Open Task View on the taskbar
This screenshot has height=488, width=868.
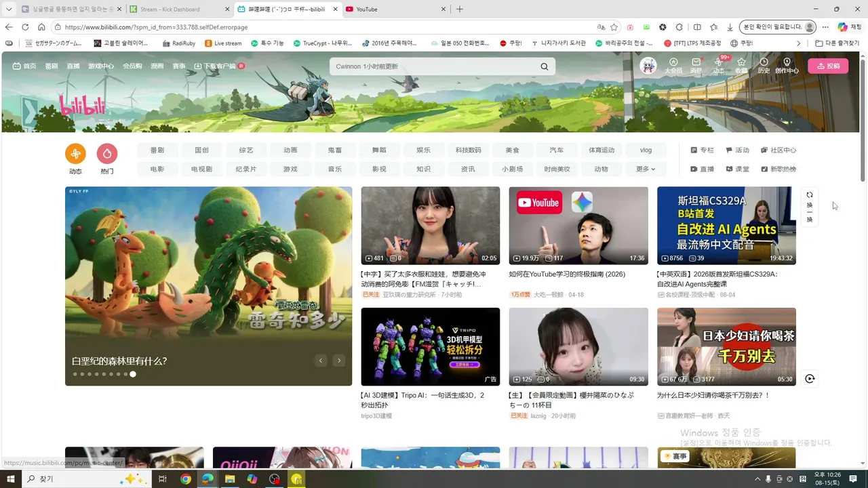[x=163, y=479]
